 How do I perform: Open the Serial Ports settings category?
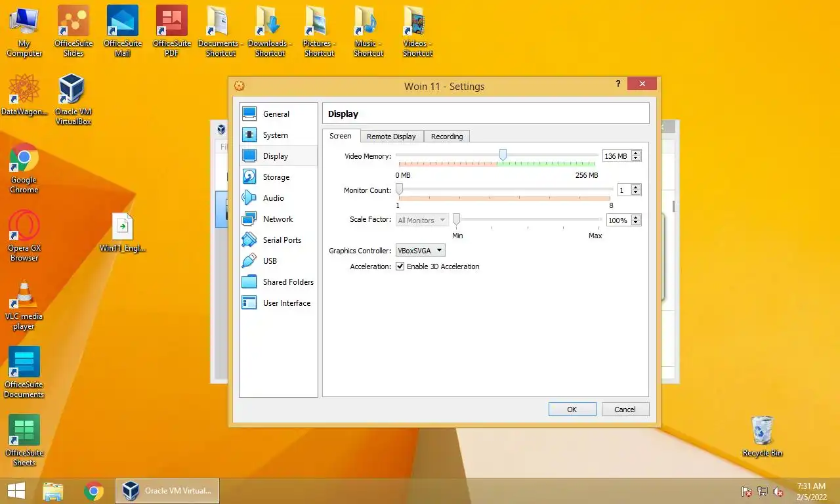(x=278, y=240)
